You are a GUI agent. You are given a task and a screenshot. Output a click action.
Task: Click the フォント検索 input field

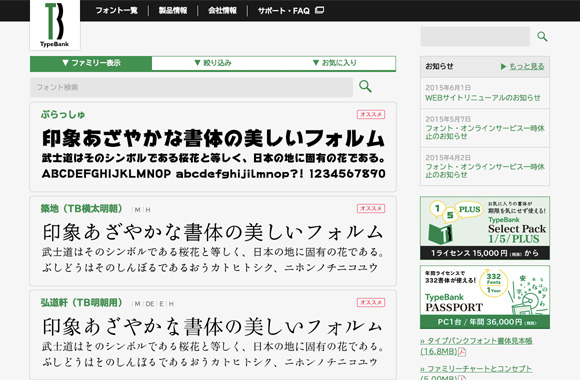[x=191, y=87]
